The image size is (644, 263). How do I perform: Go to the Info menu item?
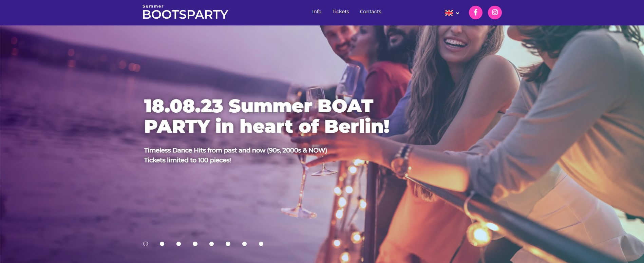(317, 12)
